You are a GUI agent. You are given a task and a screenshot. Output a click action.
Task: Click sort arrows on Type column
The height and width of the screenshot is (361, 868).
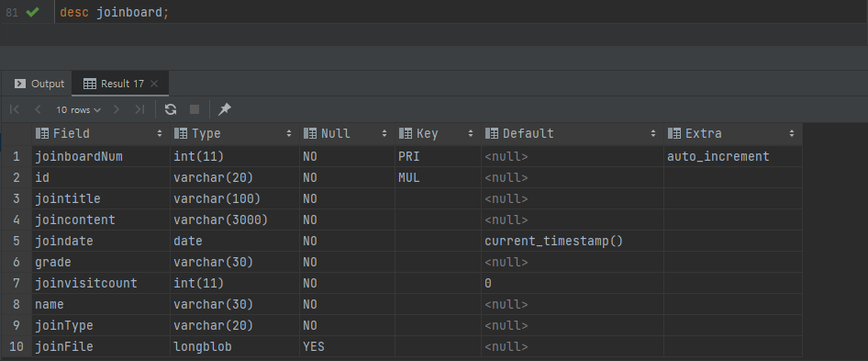[x=289, y=133]
